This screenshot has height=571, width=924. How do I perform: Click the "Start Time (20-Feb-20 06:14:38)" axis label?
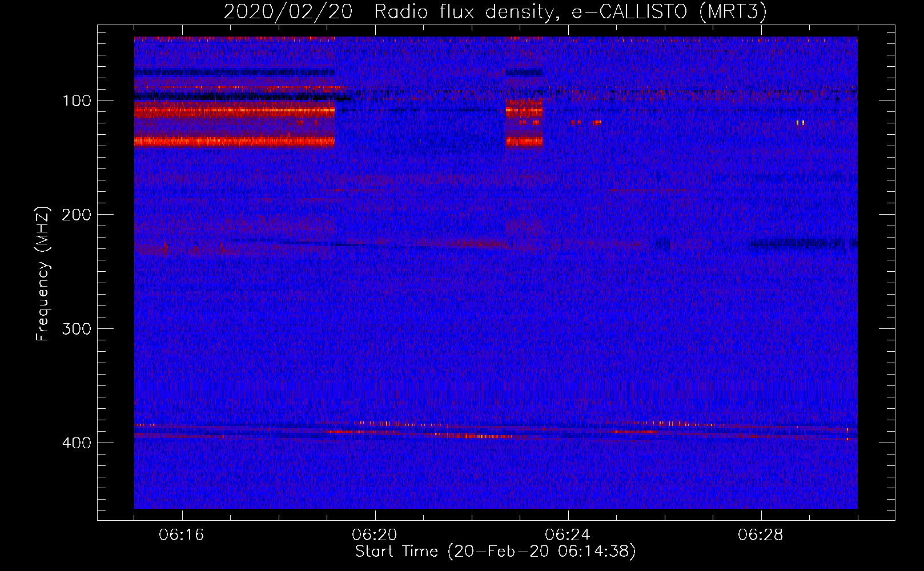tap(496, 552)
